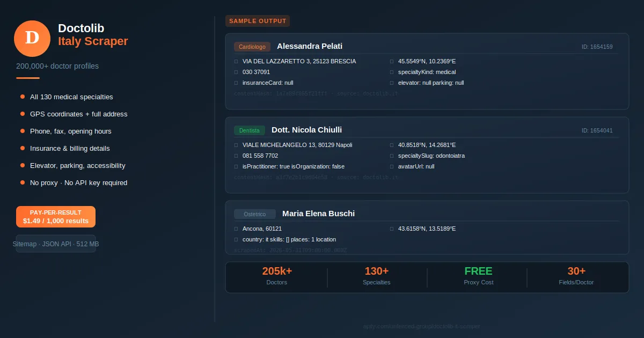The image size is (644, 338).
Task: Click VIA DEL LAZZARETTO 3, 25123 BRESCIA address
Action: click(299, 61)
